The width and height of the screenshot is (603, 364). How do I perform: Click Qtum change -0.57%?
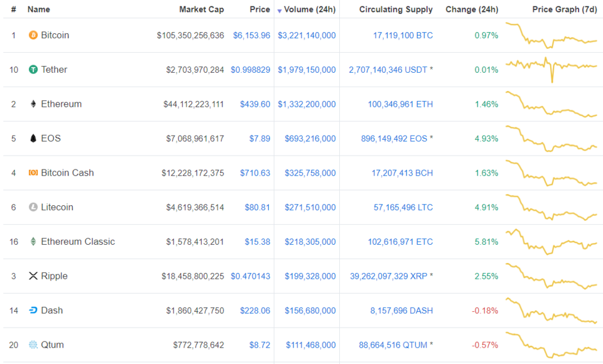tap(485, 345)
